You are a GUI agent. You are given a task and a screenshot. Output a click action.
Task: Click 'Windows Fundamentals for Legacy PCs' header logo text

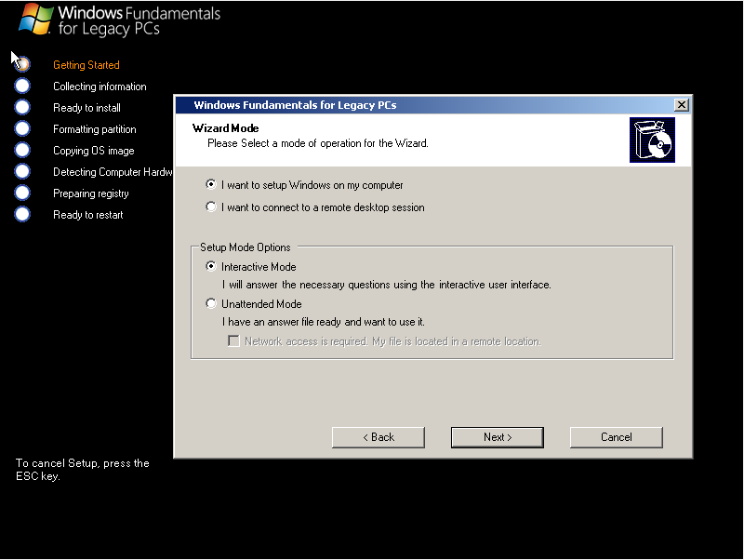tap(139, 20)
